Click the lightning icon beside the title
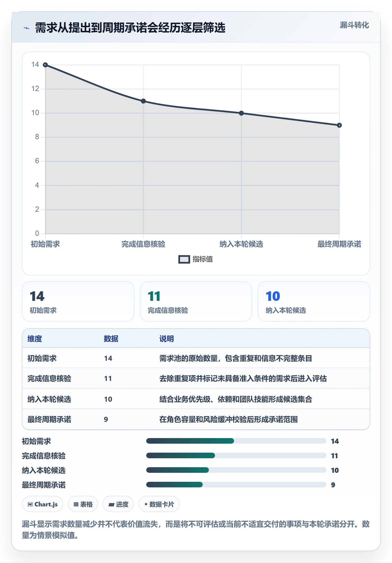The width and height of the screenshot is (392, 563). tap(27, 28)
